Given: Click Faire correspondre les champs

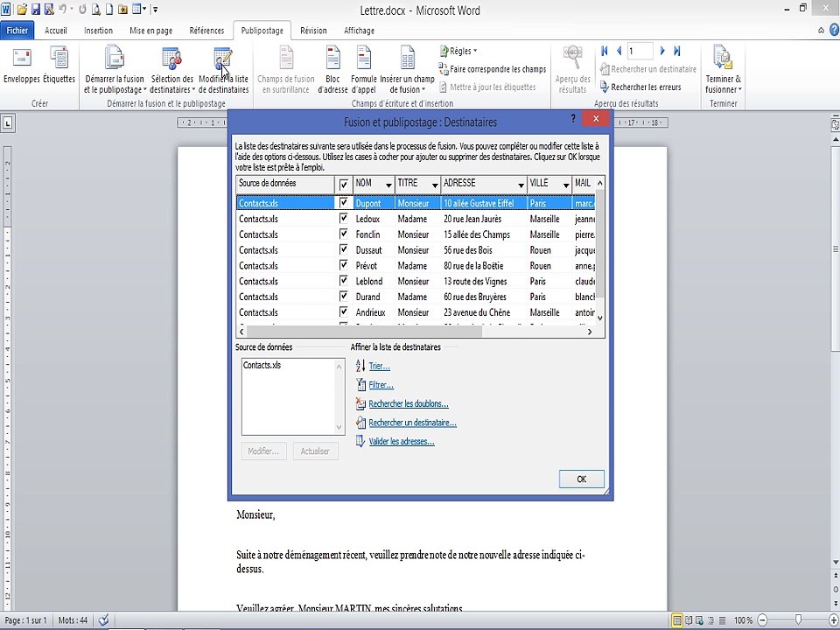Looking at the screenshot, I should click(493, 69).
